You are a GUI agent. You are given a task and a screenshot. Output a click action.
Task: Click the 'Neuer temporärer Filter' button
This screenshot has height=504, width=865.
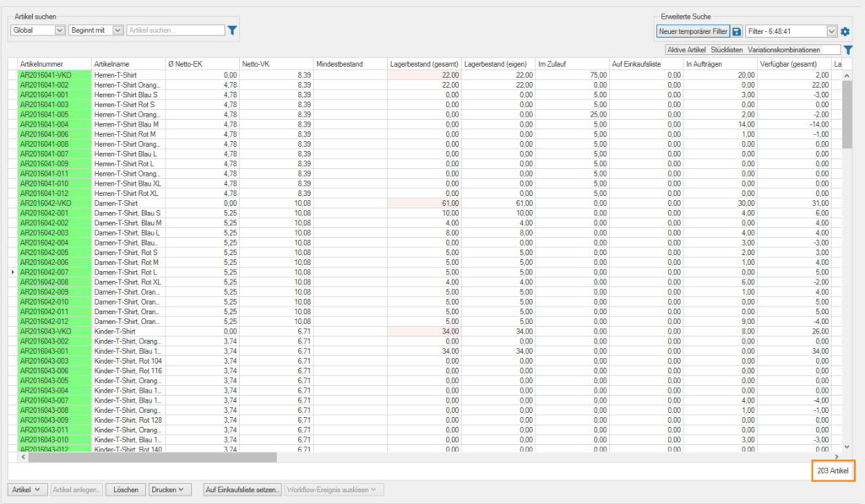point(693,31)
